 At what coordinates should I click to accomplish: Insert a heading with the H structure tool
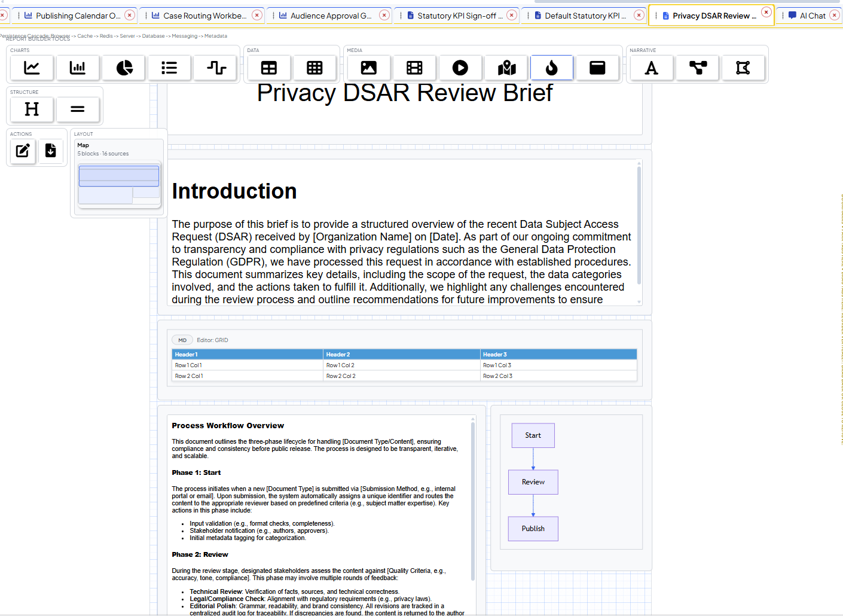click(x=31, y=109)
